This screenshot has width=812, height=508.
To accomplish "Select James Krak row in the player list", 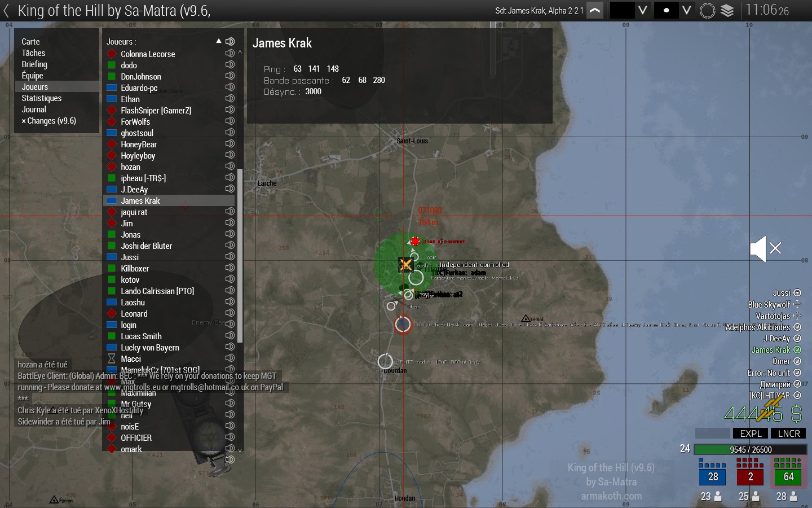I will point(169,200).
